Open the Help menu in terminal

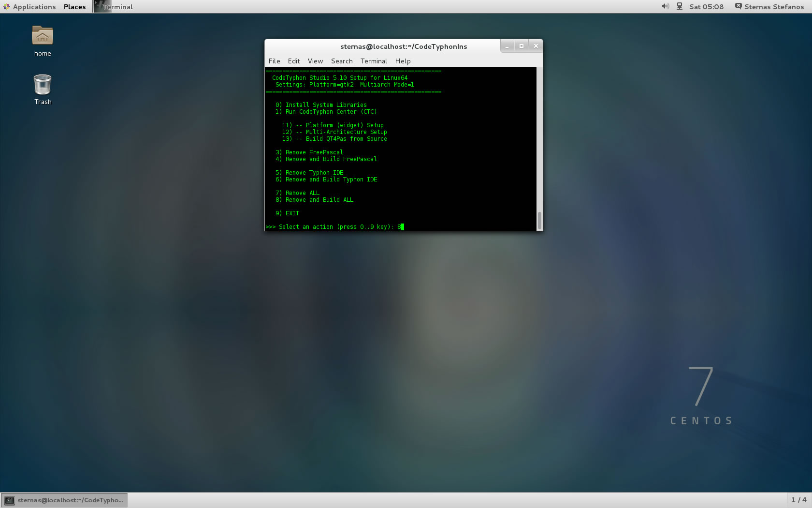click(x=403, y=61)
